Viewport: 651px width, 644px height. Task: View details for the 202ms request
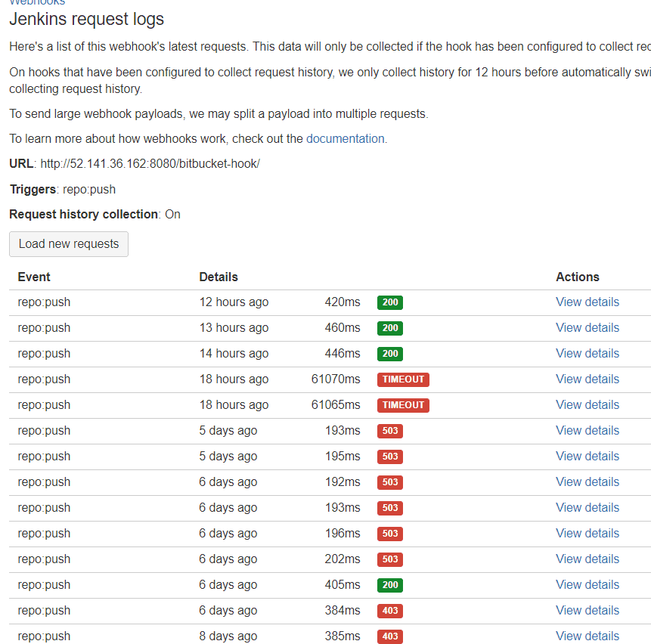[x=587, y=559]
